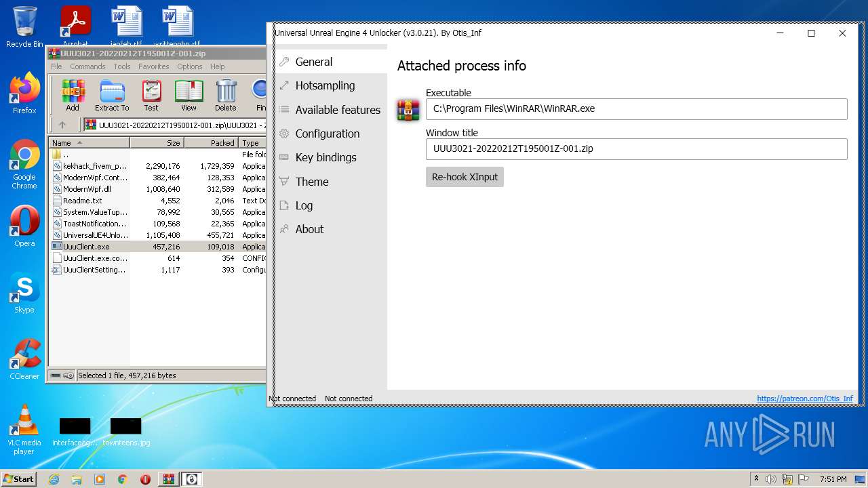Click WinRAR Delete toolbar icon
Viewport: 868px width, 488px height.
click(226, 95)
